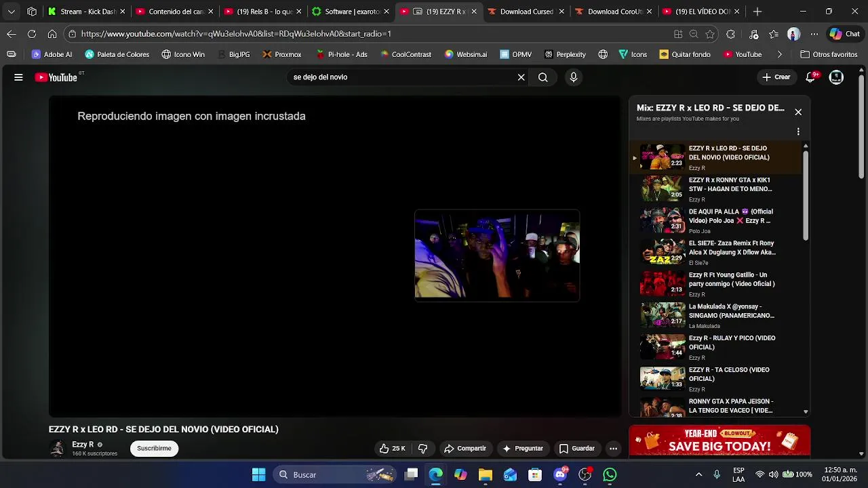Viewport: 868px width, 488px height.
Task: Go back with browser back arrow
Action: click(12, 34)
